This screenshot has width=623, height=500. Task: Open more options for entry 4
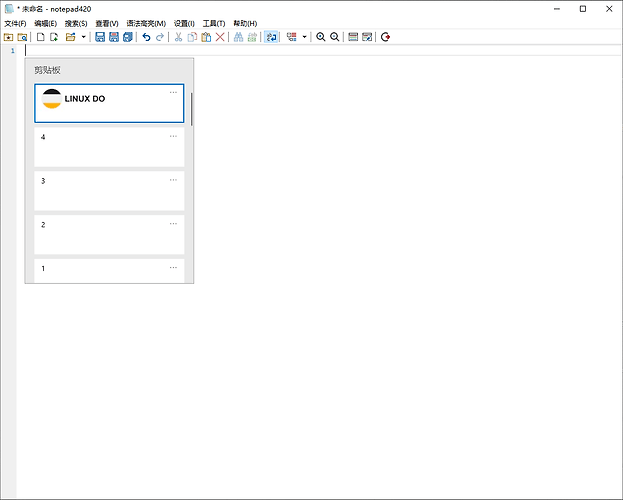tap(173, 136)
